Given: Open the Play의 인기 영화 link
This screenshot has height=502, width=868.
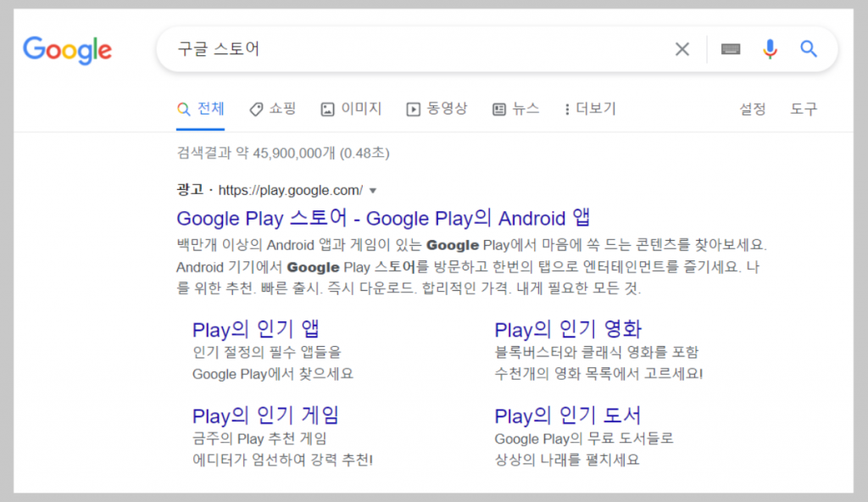Looking at the screenshot, I should [x=568, y=329].
